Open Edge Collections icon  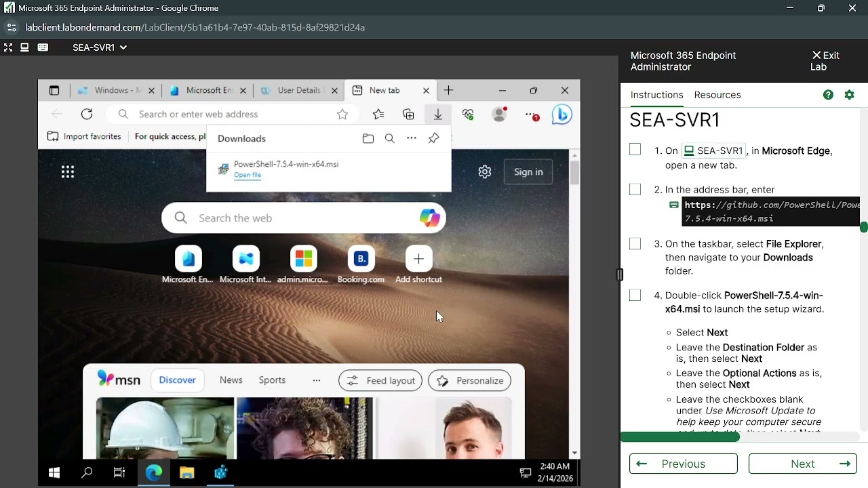408,114
